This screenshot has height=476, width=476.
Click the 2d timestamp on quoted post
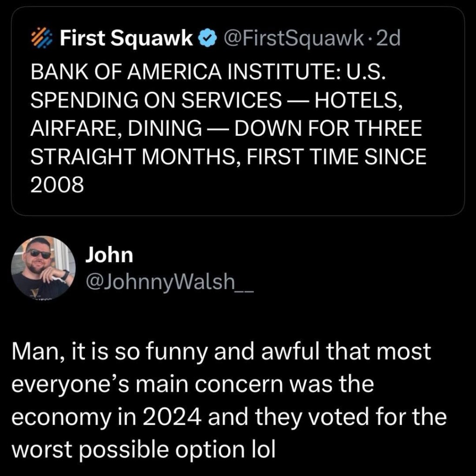pos(389,38)
